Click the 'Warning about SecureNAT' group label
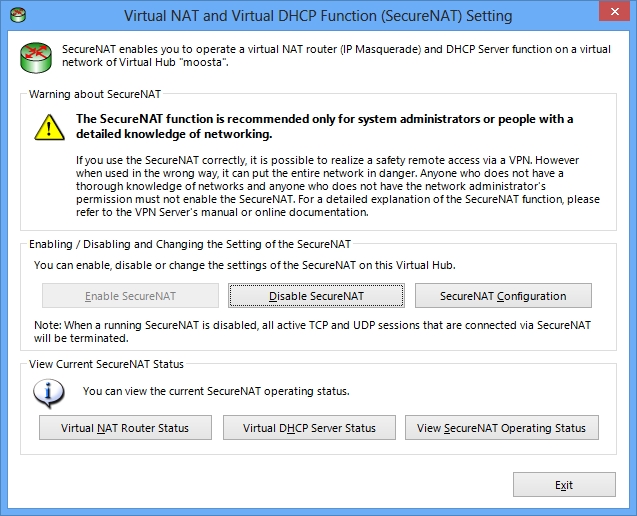637x516 pixels. (x=95, y=94)
